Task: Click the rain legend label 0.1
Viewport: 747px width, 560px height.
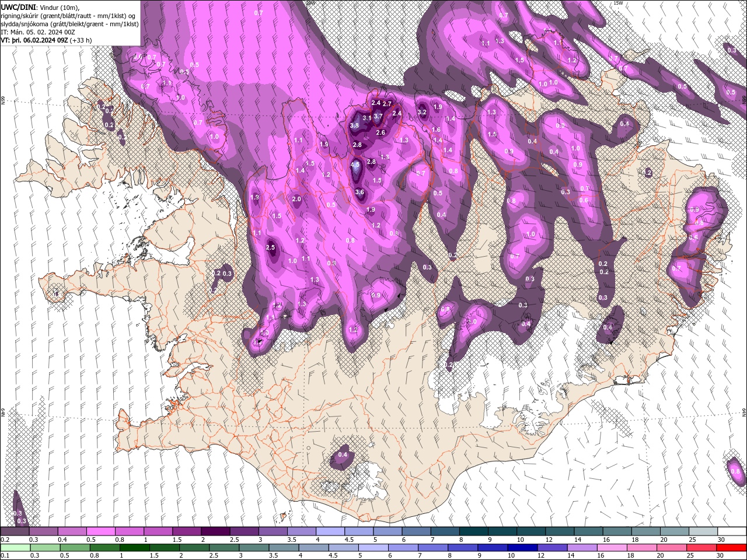Action: [4, 556]
